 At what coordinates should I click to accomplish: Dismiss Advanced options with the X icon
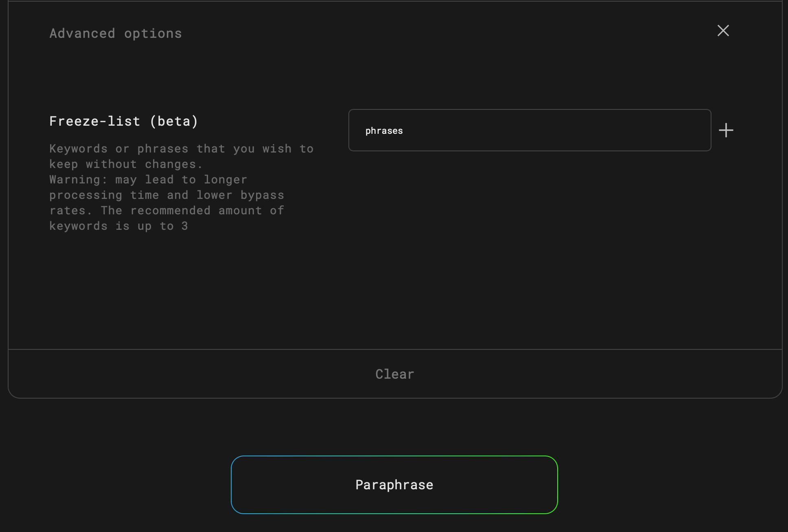point(723,31)
